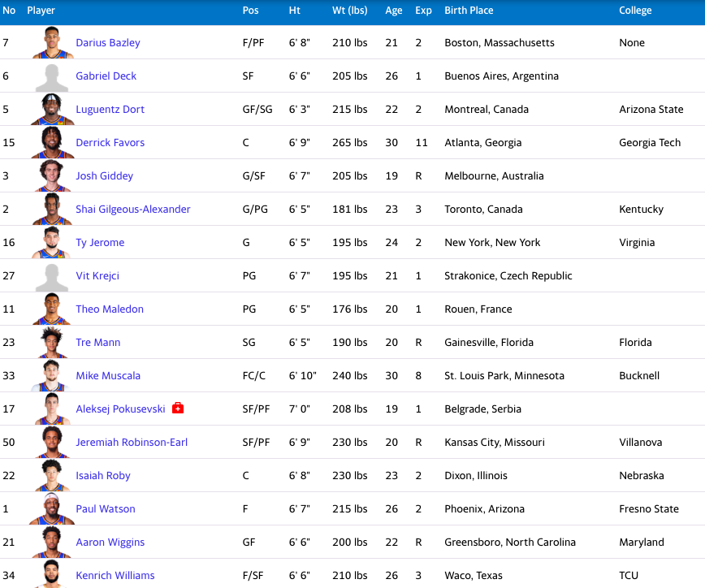Viewport: 705px width, 588px height.
Task: Click Derrick Favors' headshot photo
Action: (x=52, y=142)
